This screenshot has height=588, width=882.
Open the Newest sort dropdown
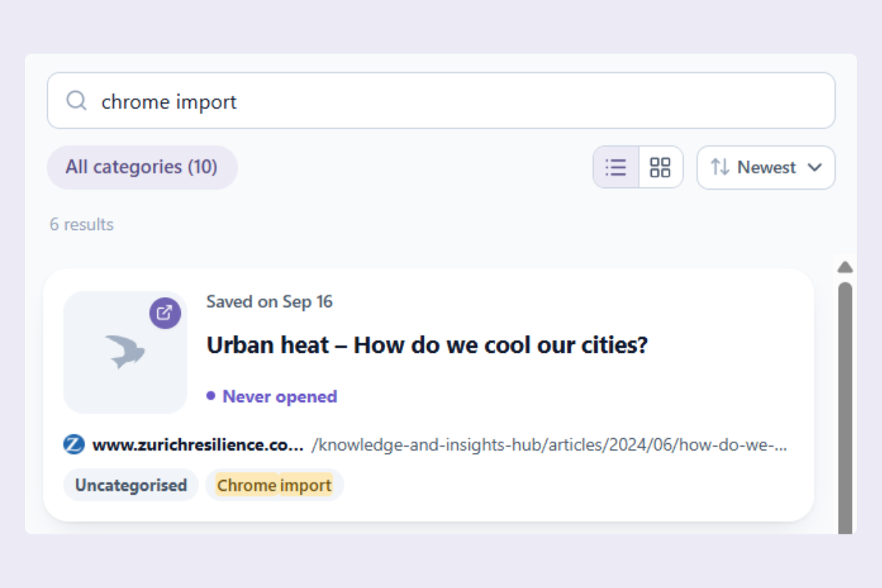[x=766, y=168]
